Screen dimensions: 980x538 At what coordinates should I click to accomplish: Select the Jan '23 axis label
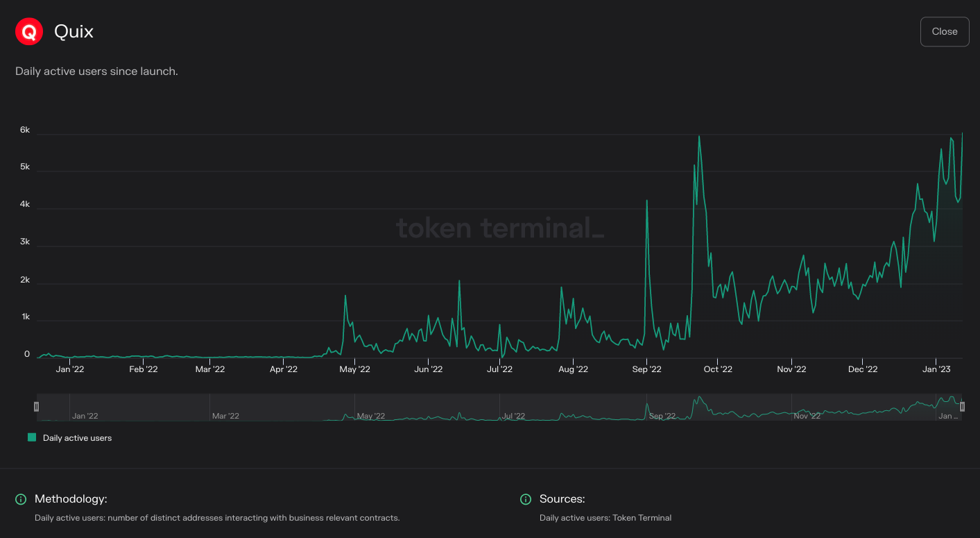click(x=937, y=369)
